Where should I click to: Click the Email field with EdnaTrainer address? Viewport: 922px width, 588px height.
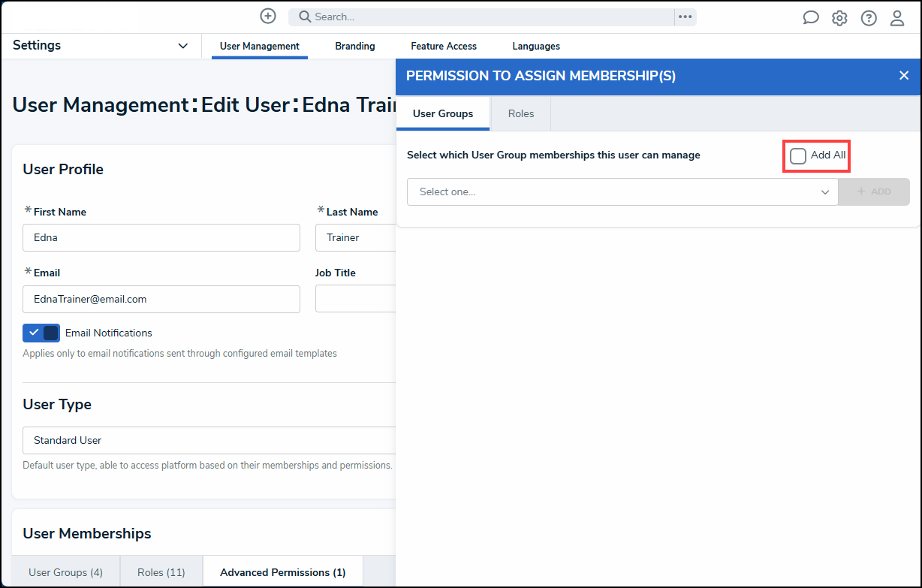[161, 299]
